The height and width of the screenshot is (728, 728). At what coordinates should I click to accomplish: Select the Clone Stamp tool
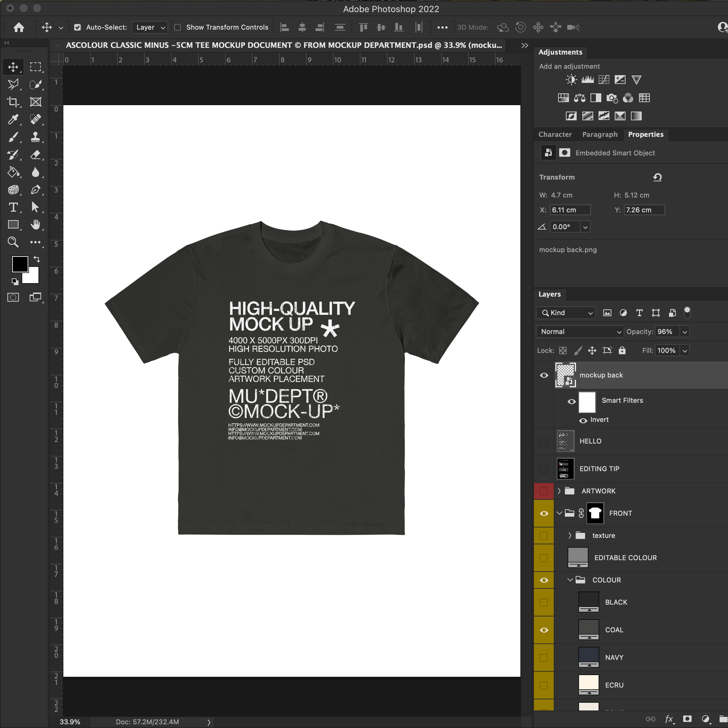tap(35, 137)
